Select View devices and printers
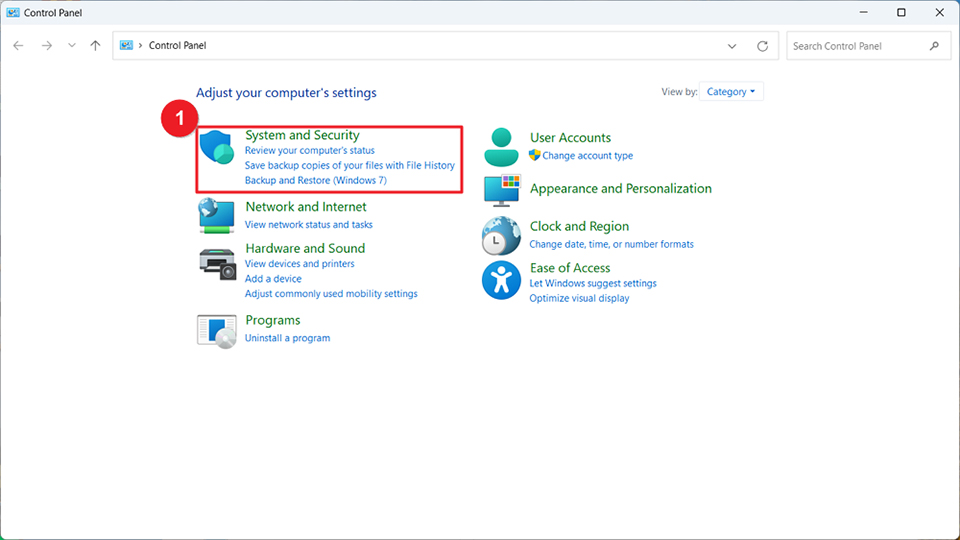Image resolution: width=960 pixels, height=540 pixels. point(299,264)
